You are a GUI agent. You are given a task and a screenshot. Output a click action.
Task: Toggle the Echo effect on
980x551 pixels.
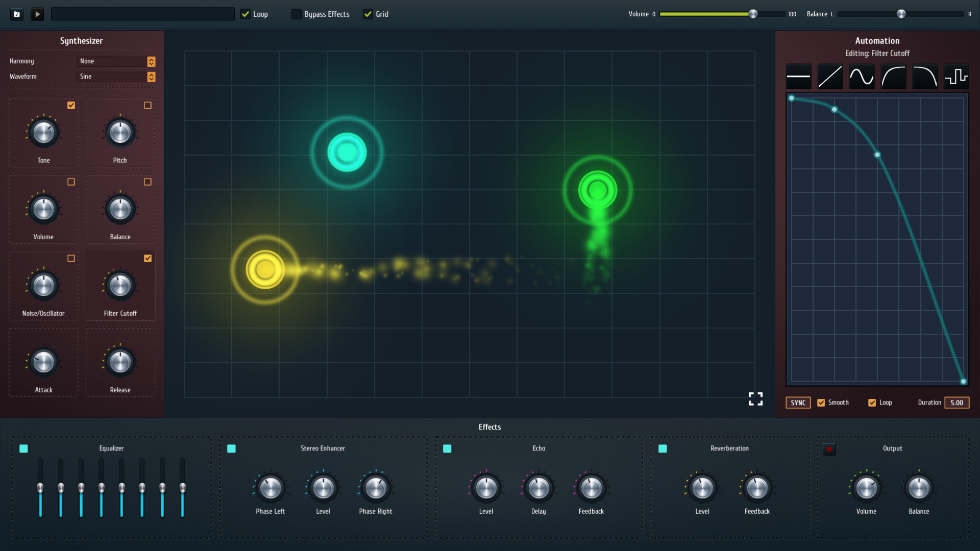[x=448, y=448]
